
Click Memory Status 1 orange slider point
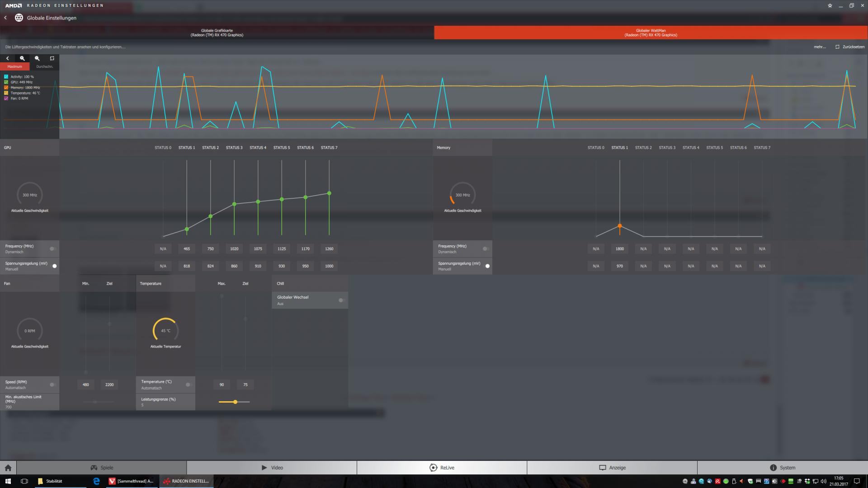point(620,225)
